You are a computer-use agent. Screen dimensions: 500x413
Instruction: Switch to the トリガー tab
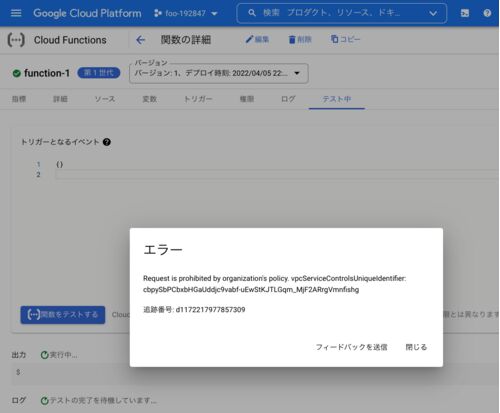(198, 99)
